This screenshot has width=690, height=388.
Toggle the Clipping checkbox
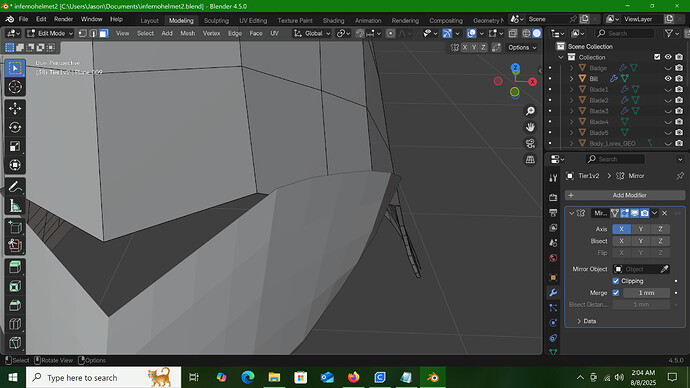coord(616,281)
